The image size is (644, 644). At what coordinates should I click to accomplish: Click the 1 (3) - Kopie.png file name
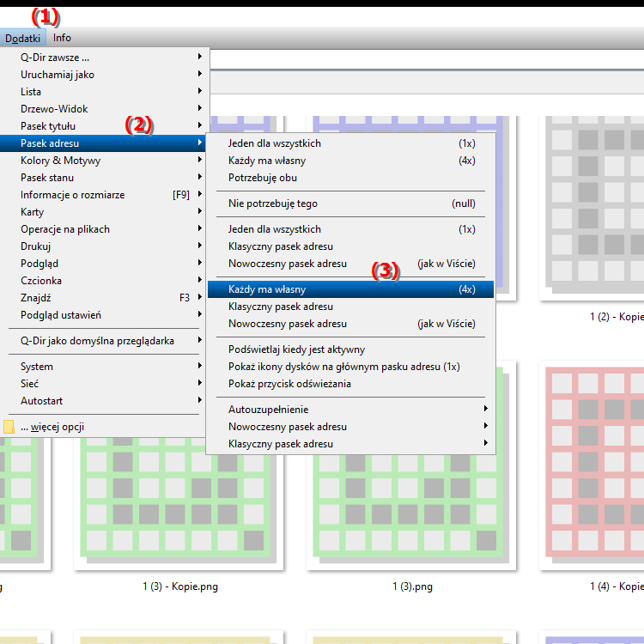coord(180,586)
